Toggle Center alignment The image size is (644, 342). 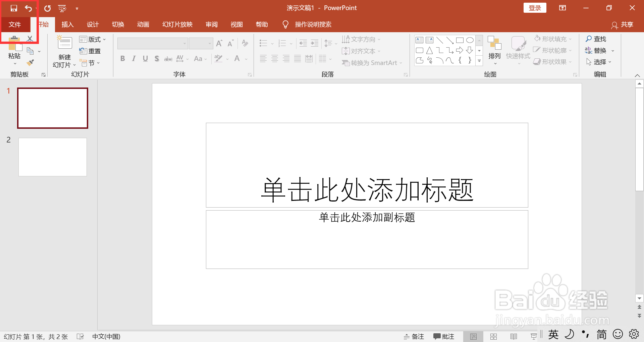(x=275, y=59)
